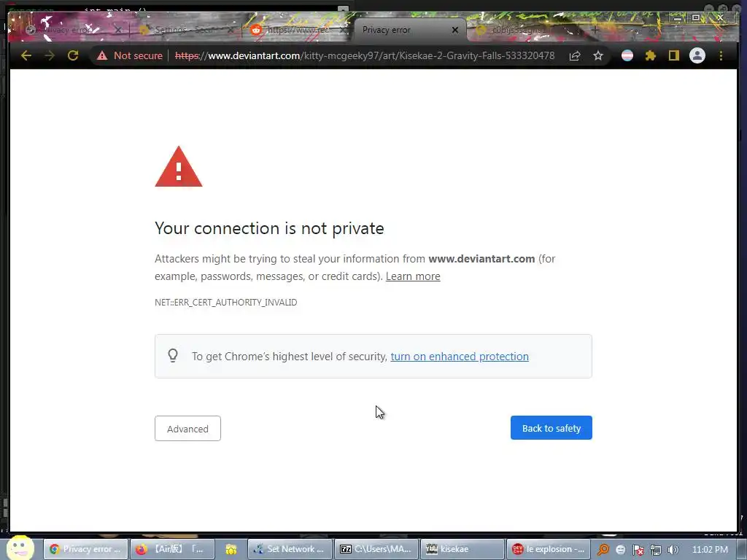Click the red warning triangle image

click(179, 167)
